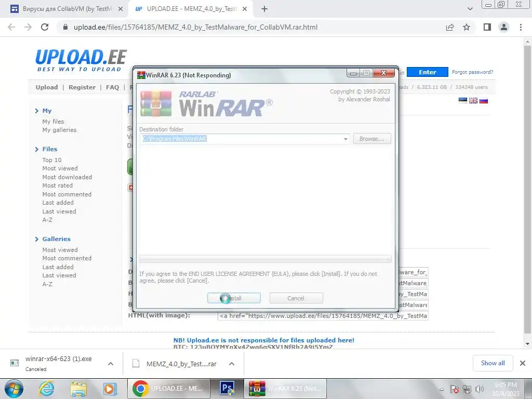
Task: Click the UPLOAD.EE logo
Action: click(x=81, y=60)
